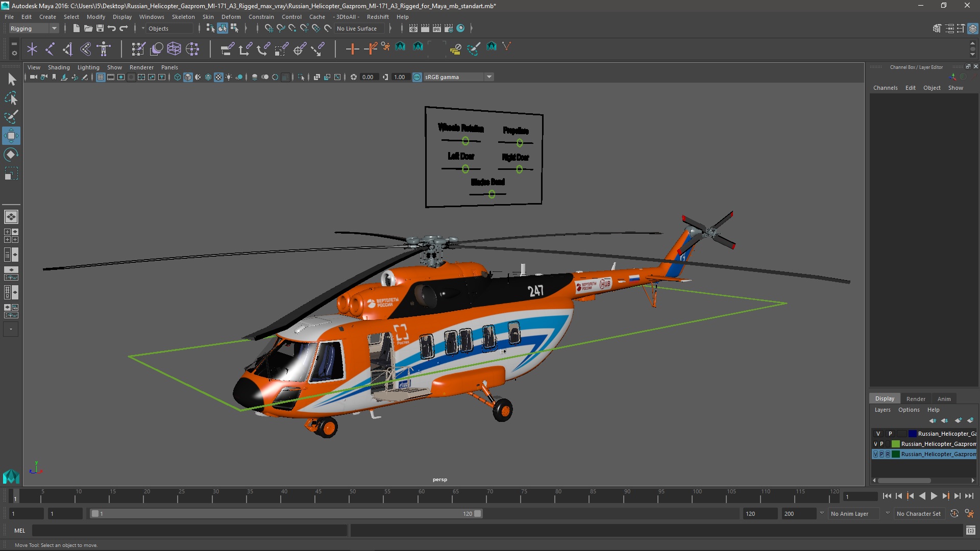
Task: Redo the last undone action
Action: (124, 28)
